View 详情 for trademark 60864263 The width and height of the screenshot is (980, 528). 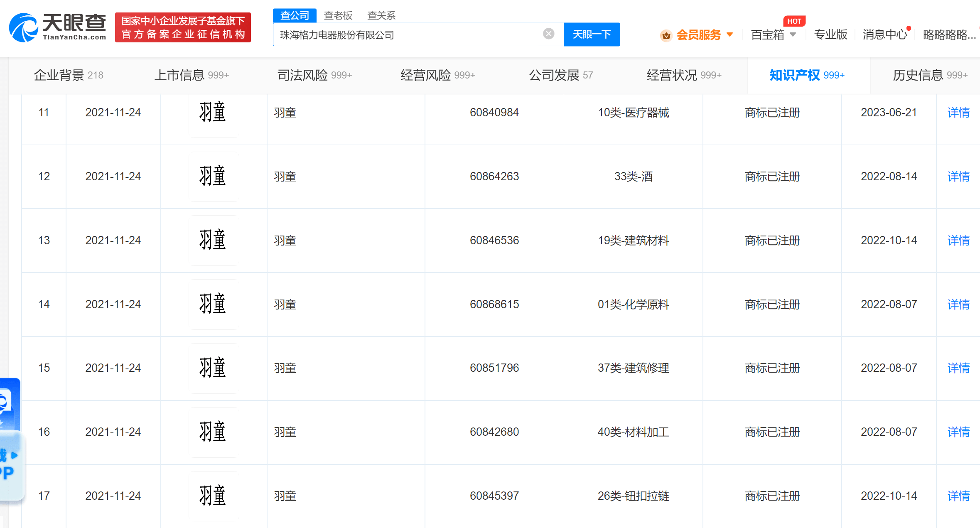point(958,177)
